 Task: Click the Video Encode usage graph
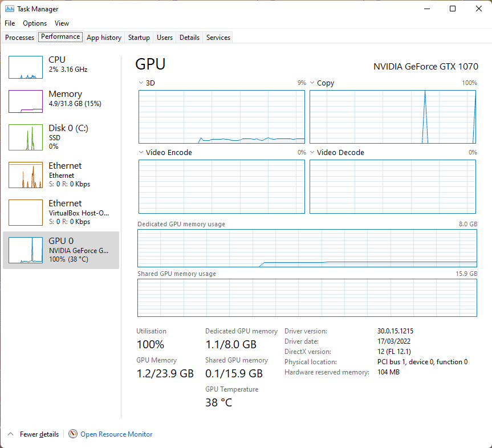point(222,187)
